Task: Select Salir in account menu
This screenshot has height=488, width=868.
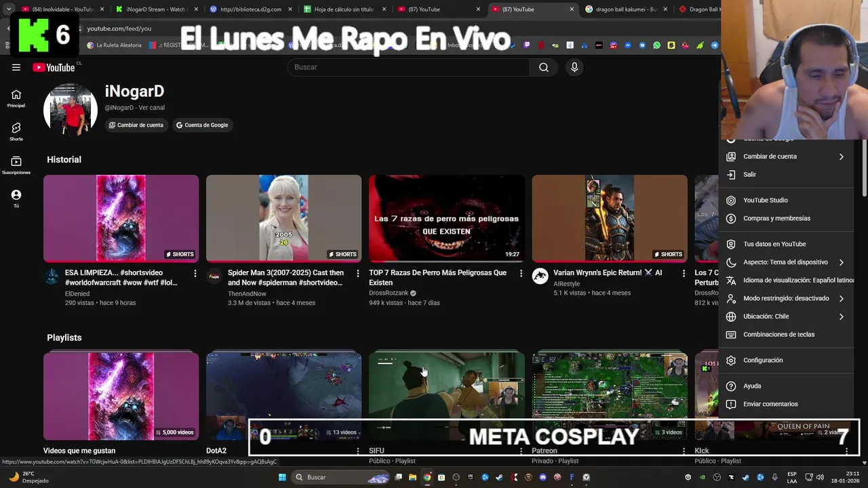Action: (x=787, y=175)
